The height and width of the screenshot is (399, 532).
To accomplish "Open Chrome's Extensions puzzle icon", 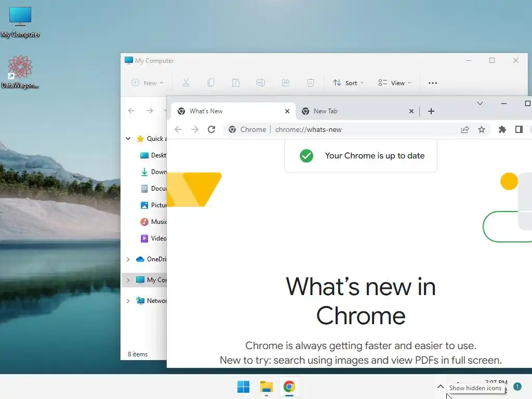I will pos(502,129).
